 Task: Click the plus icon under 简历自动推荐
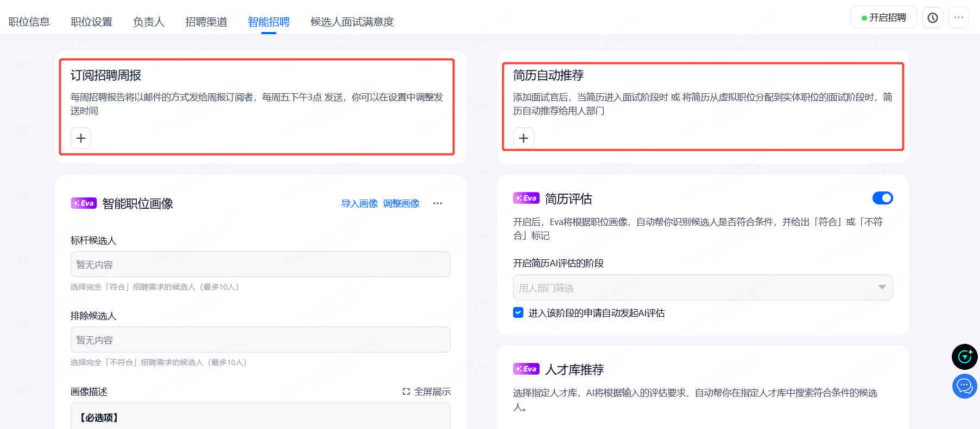523,138
